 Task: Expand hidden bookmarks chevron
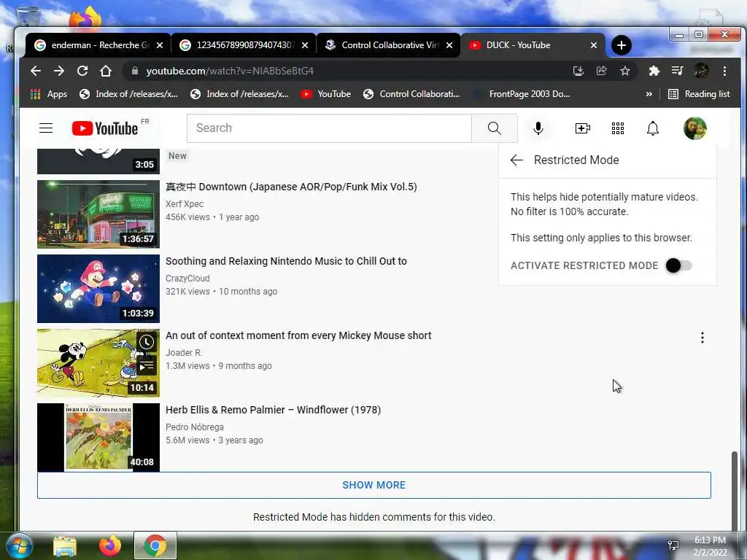click(649, 94)
